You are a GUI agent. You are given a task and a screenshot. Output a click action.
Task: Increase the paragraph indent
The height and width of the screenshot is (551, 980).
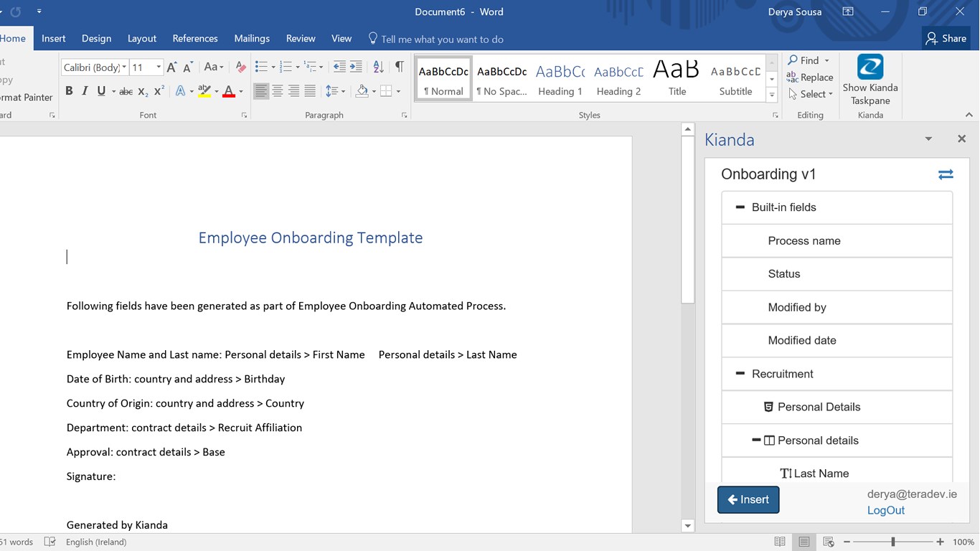point(356,67)
